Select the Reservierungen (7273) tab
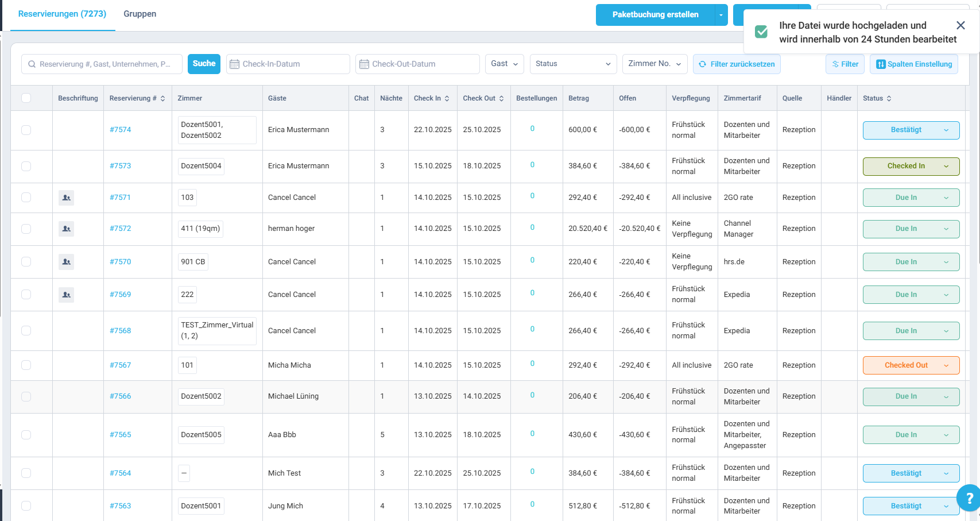Viewport: 980px width, 521px height. [62, 14]
